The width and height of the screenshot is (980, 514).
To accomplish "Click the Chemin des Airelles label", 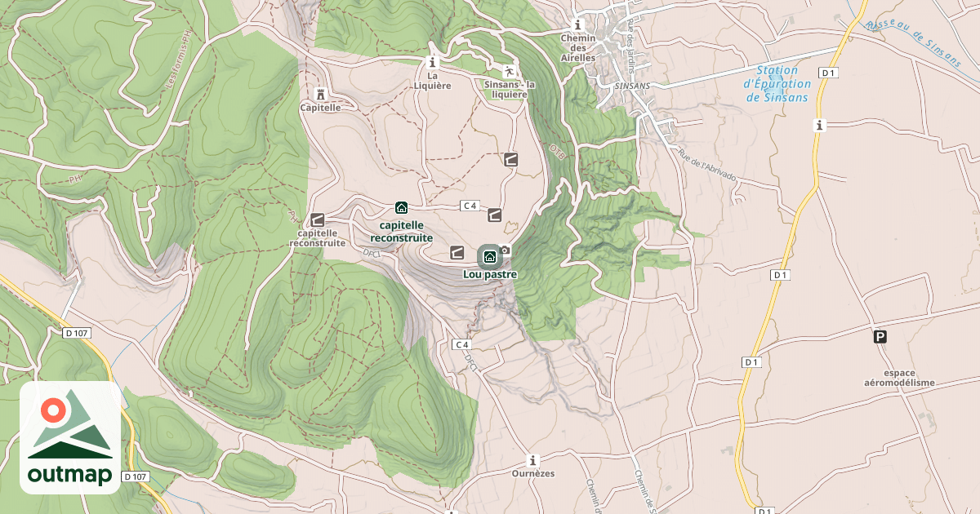I will click(578, 47).
